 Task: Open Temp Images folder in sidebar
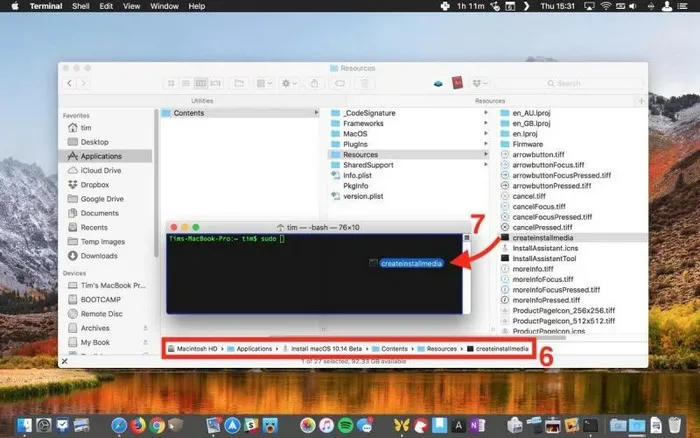[x=105, y=242]
